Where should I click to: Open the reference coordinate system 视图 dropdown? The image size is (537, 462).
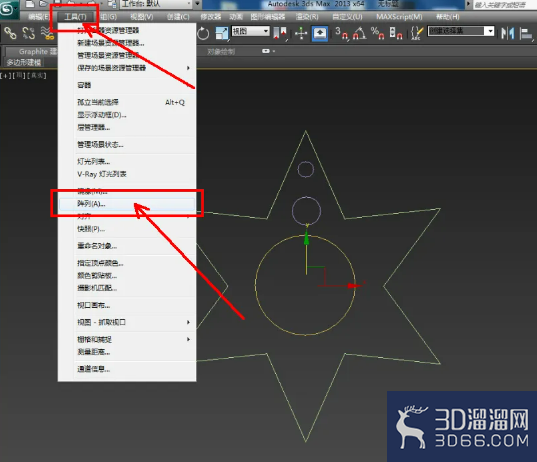pyautogui.click(x=251, y=32)
